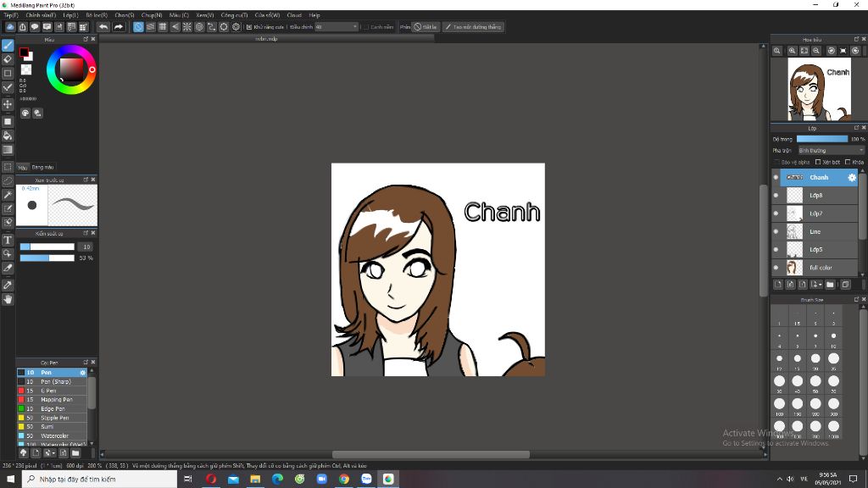
Task: Hide the Lớp5 layer
Action: [x=776, y=250]
